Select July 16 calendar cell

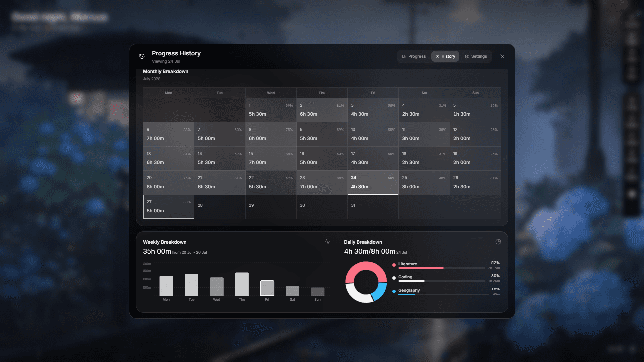pyautogui.click(x=322, y=158)
